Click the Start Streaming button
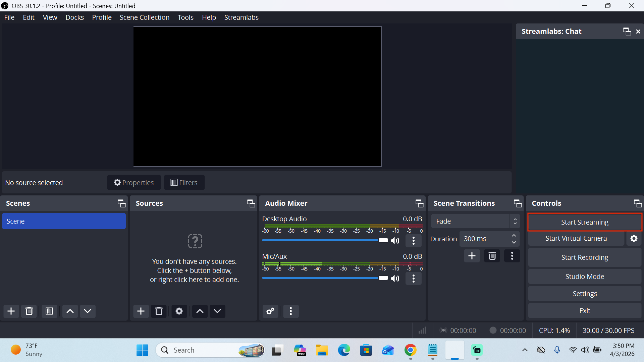Screen dimensions: 644x362 (x=585, y=222)
